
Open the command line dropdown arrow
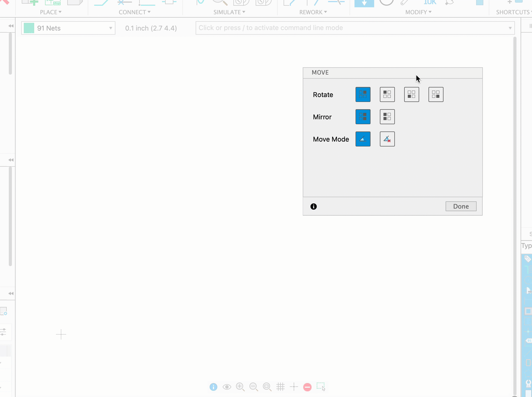509,28
